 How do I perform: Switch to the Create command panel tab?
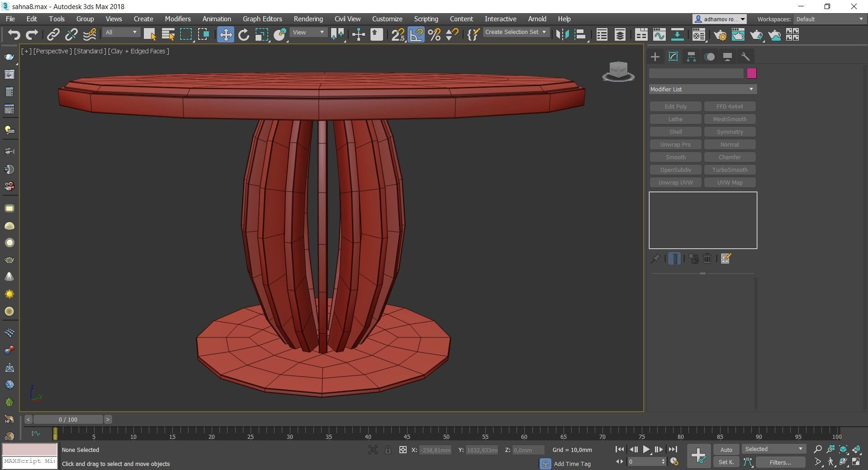655,57
